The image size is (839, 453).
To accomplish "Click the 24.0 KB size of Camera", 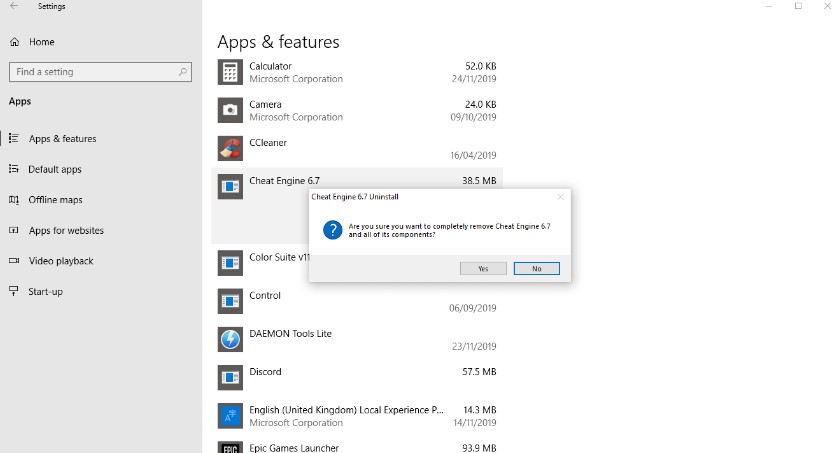I will click(480, 104).
